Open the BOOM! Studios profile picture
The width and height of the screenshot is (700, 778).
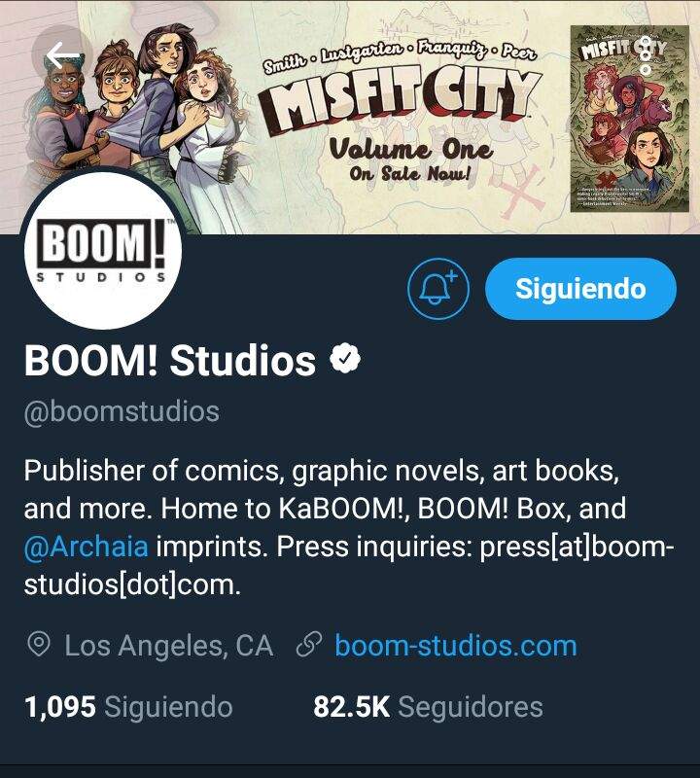[x=103, y=249]
